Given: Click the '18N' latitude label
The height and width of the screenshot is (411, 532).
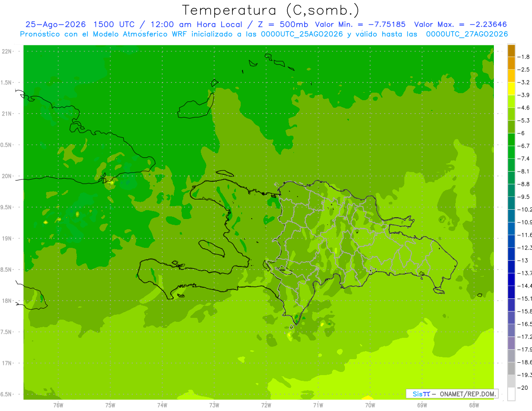Looking at the screenshot, I should point(8,301).
